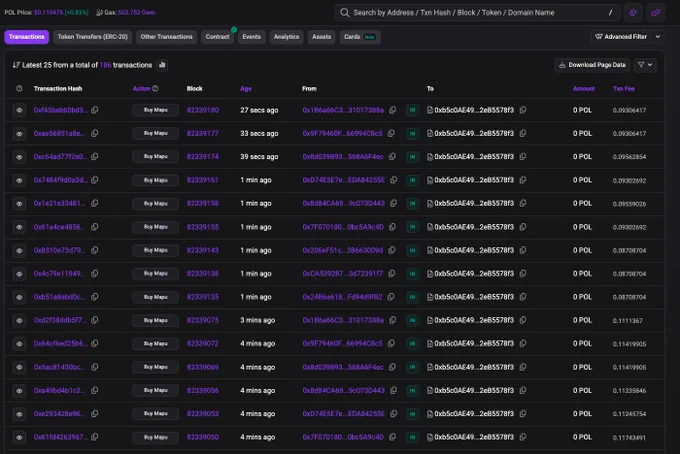The image size is (680, 454).
Task: Preview transaction 0x7484f9d0a3d with eye icon
Action: 19,180
